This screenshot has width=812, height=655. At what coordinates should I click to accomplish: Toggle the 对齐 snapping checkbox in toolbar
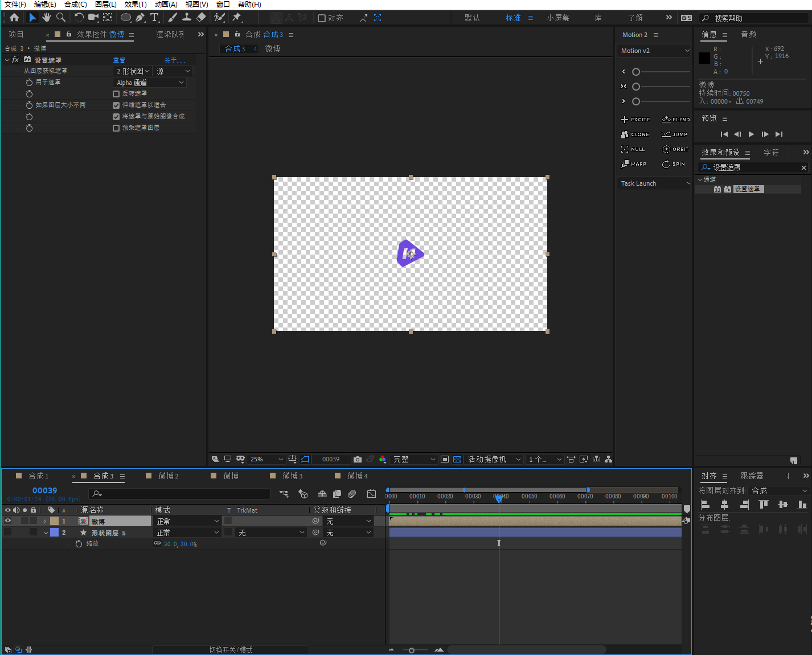pos(322,18)
